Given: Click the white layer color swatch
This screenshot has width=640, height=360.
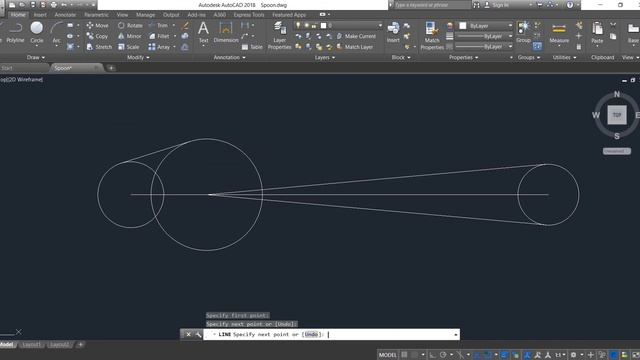Looking at the screenshot, I should pyautogui.click(x=323, y=25).
